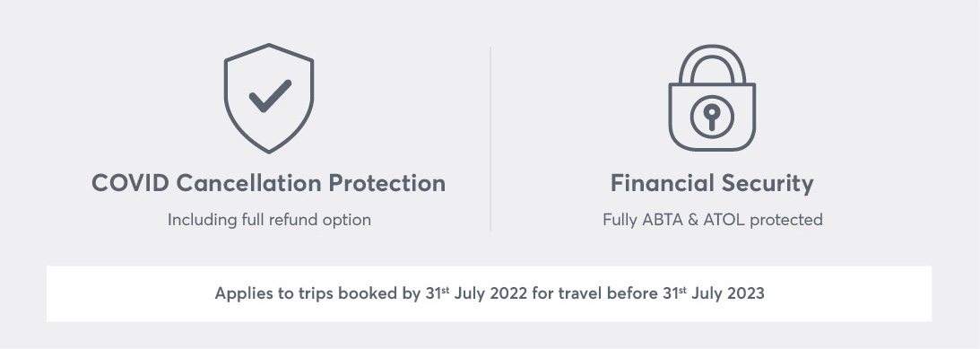This screenshot has height=349, width=980.
Task: Click the padlock body outline
Action: coord(712,117)
